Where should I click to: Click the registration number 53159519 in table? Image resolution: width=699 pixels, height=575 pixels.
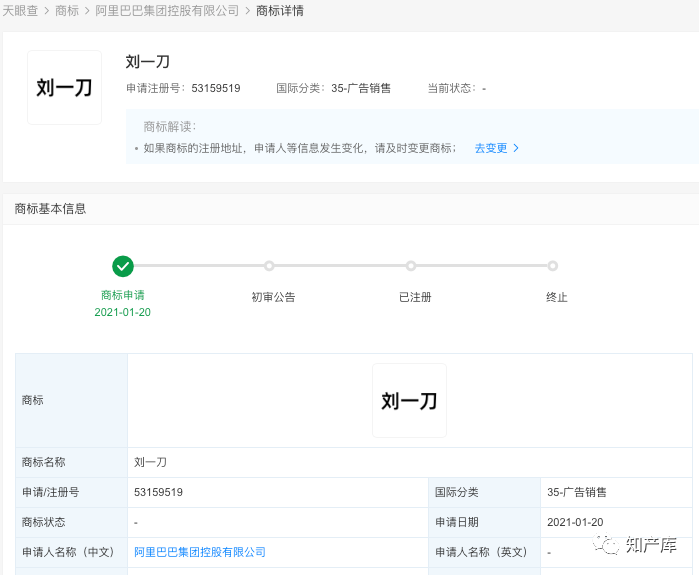tap(158, 492)
